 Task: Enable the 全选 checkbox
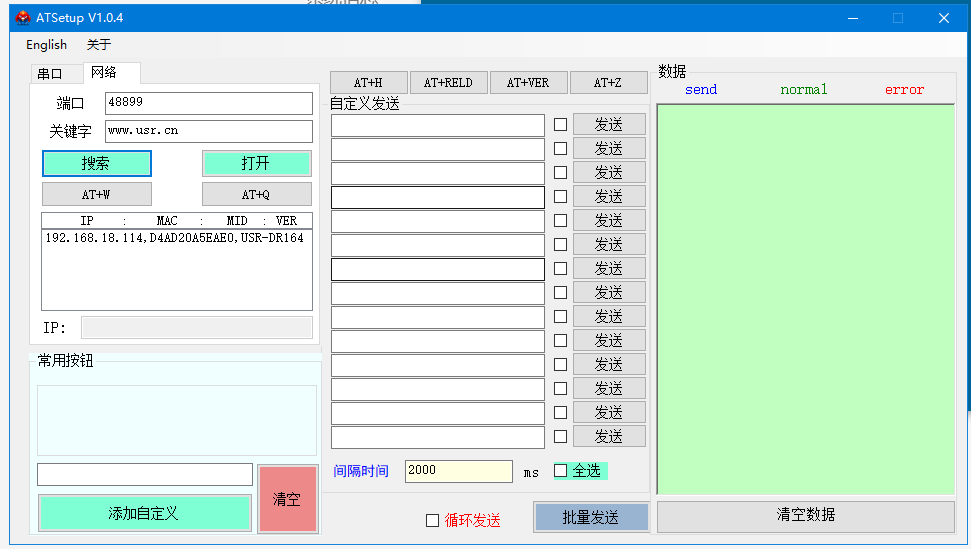(561, 470)
